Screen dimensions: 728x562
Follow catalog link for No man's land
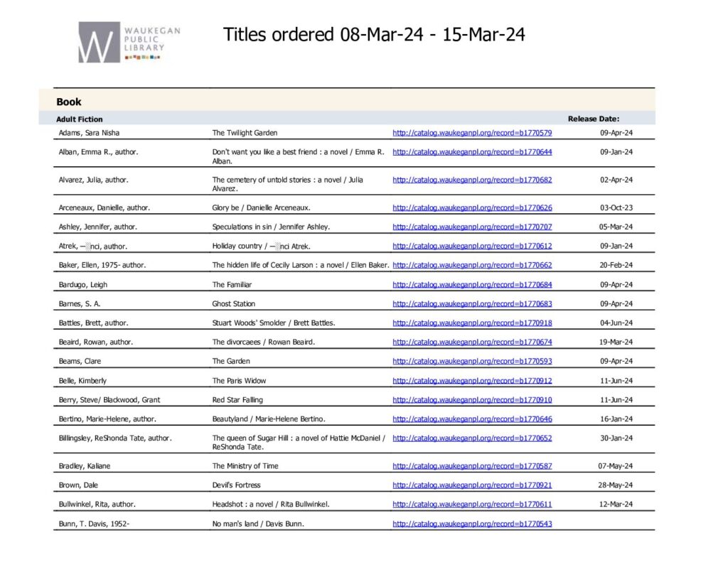click(x=472, y=524)
